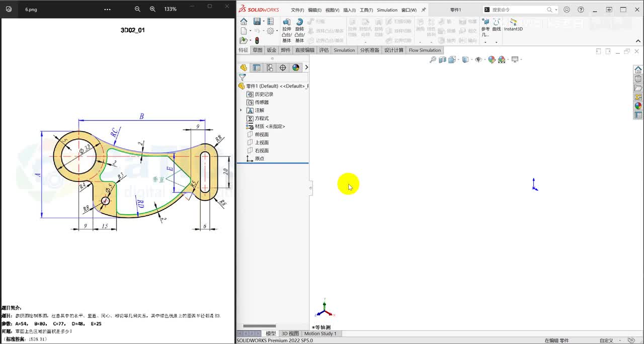Open the Options gear icon
The image size is (644, 344).
pos(271,31)
